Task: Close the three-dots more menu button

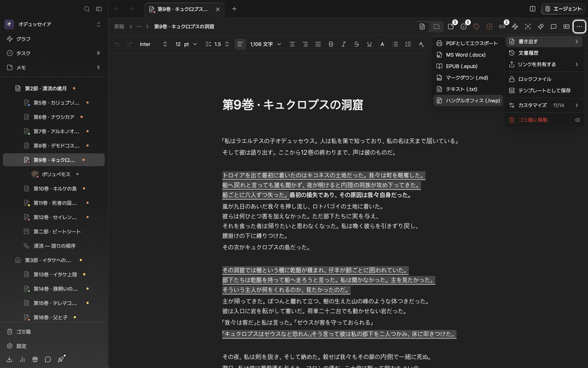Action: point(579,27)
